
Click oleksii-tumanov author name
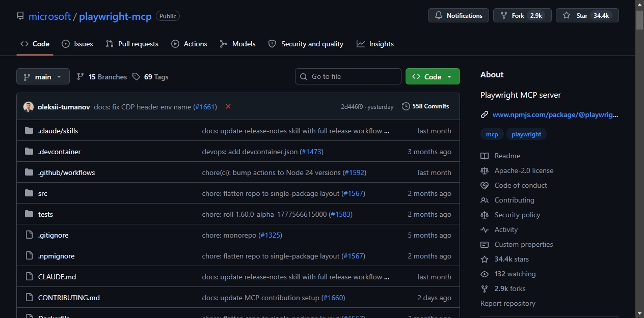pos(64,107)
